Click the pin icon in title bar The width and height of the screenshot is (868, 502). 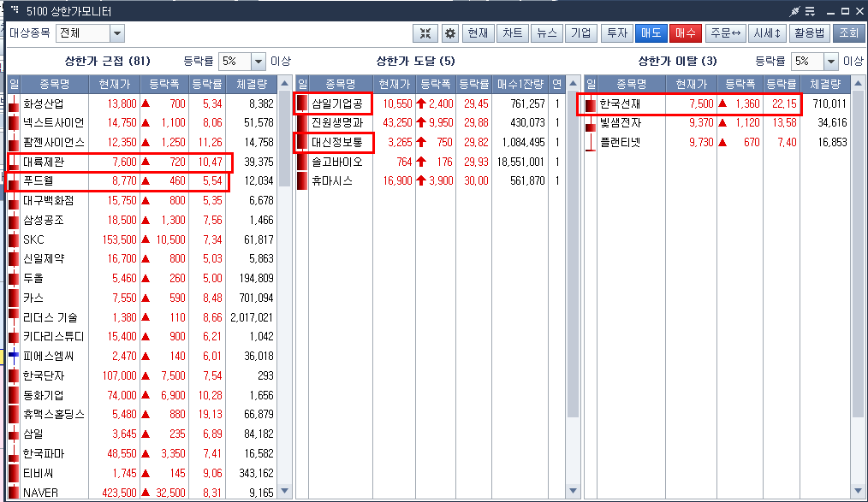(795, 11)
